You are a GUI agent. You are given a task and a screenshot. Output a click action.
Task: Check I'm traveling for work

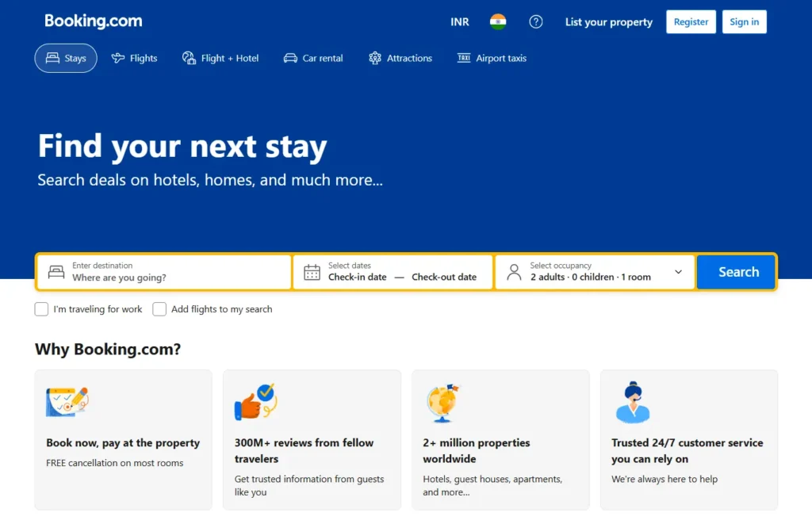41,309
